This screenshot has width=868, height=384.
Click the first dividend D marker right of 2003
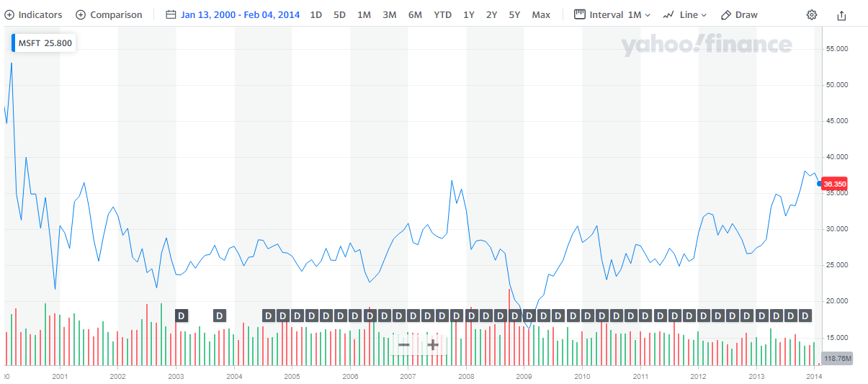182,316
